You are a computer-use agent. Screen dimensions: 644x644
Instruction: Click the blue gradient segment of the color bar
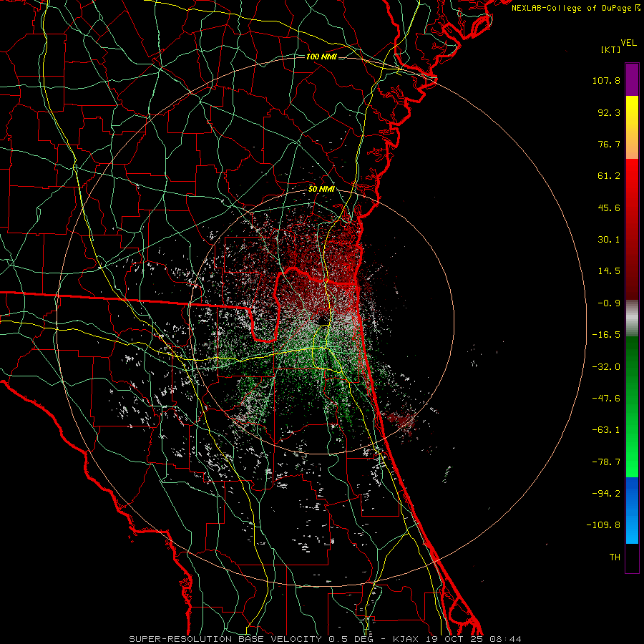click(632, 510)
